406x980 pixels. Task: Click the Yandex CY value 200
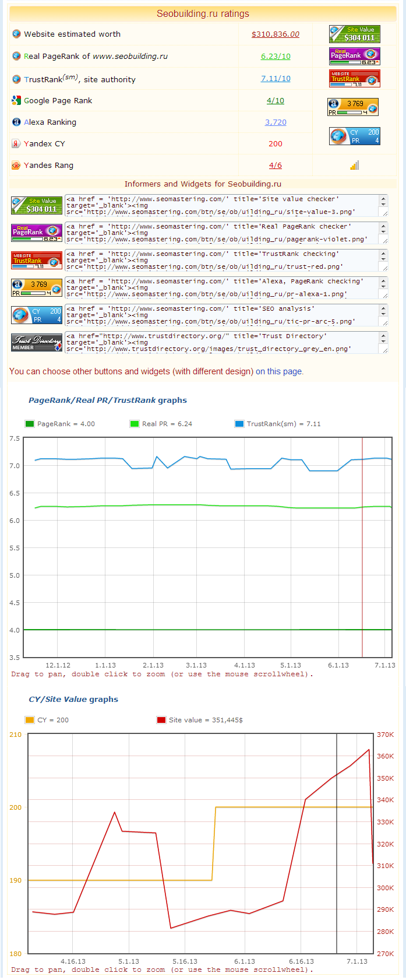(x=276, y=143)
